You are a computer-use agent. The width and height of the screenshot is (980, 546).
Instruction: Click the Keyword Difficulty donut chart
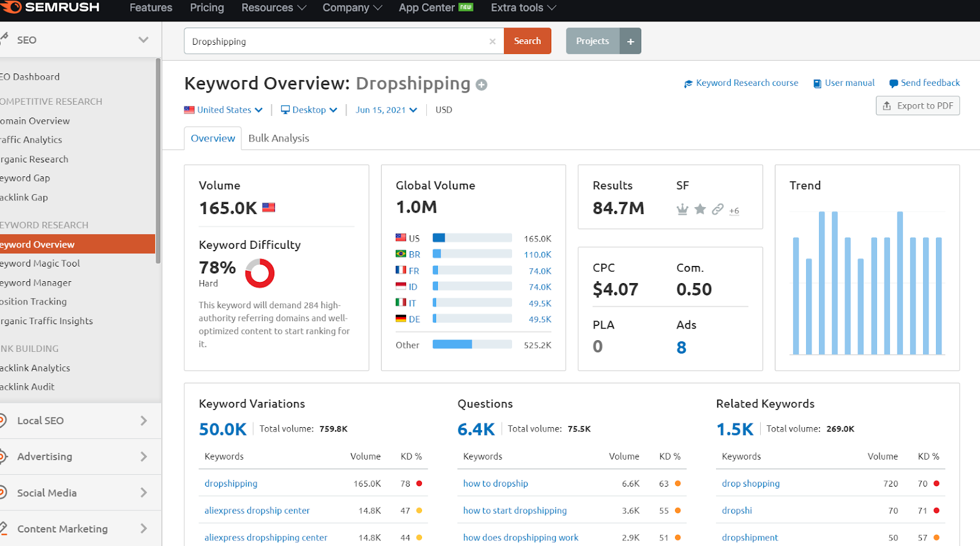(x=260, y=273)
